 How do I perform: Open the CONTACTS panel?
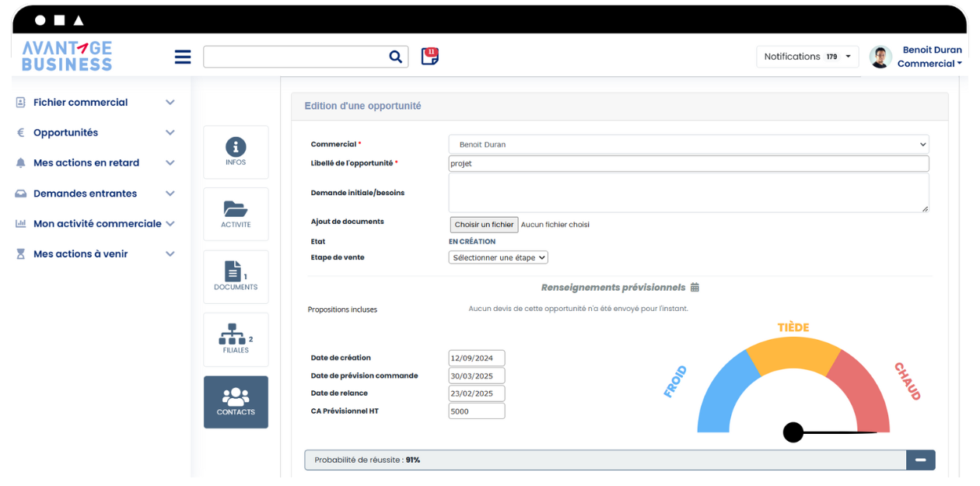tap(236, 402)
